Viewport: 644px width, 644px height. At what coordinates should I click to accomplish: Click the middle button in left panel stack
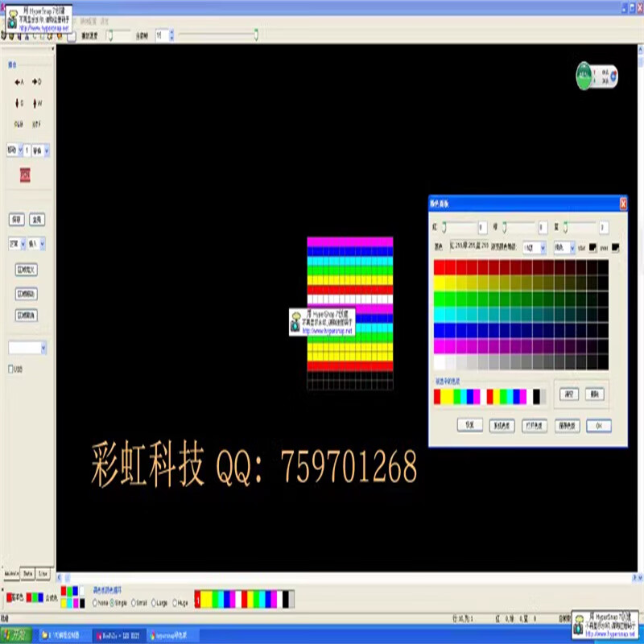pos(27,294)
